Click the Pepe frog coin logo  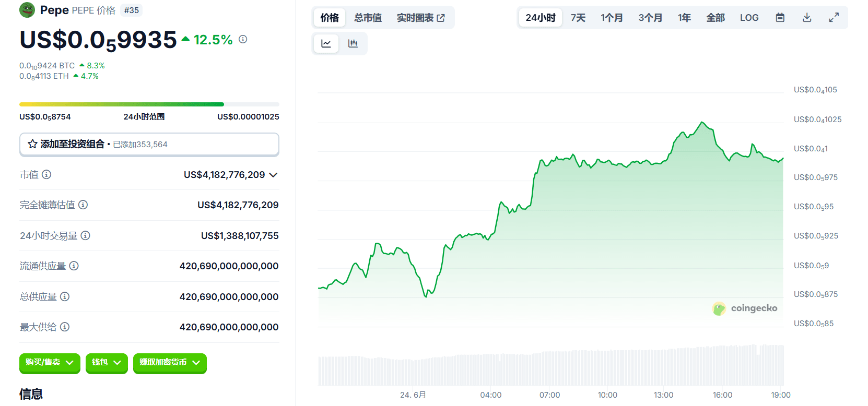click(27, 10)
